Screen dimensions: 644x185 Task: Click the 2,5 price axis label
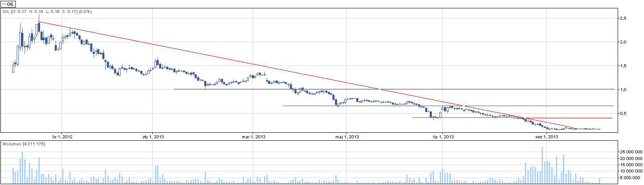[x=623, y=18]
